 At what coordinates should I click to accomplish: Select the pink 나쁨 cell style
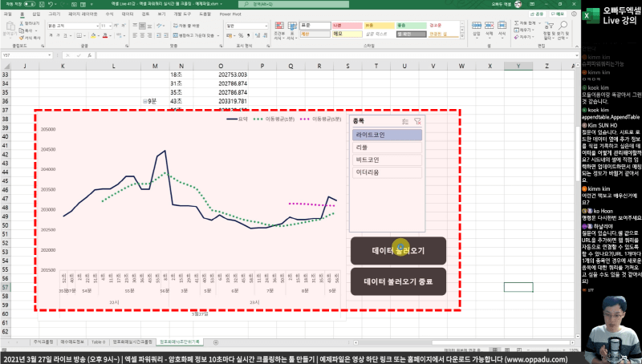[x=347, y=26]
